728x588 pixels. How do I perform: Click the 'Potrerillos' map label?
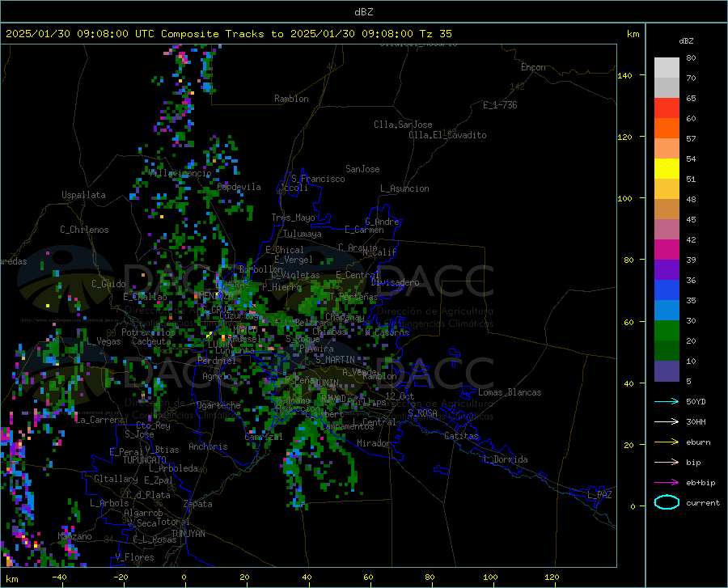point(148,332)
